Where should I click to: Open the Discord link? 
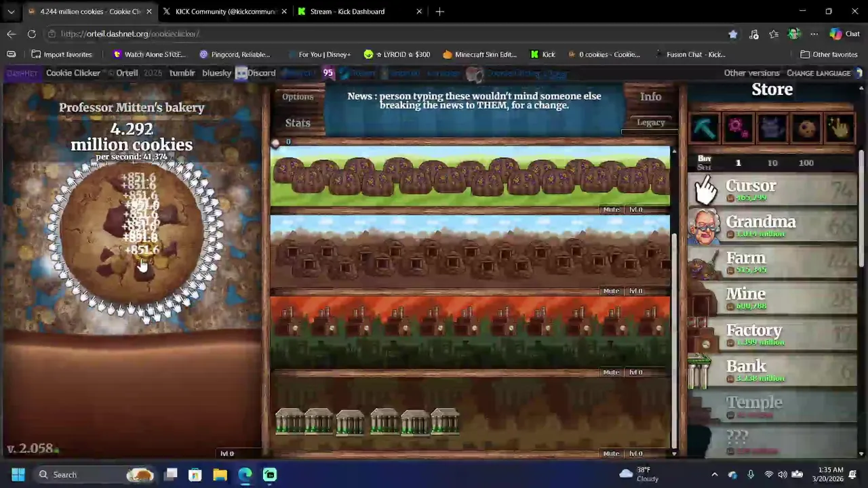[261, 73]
